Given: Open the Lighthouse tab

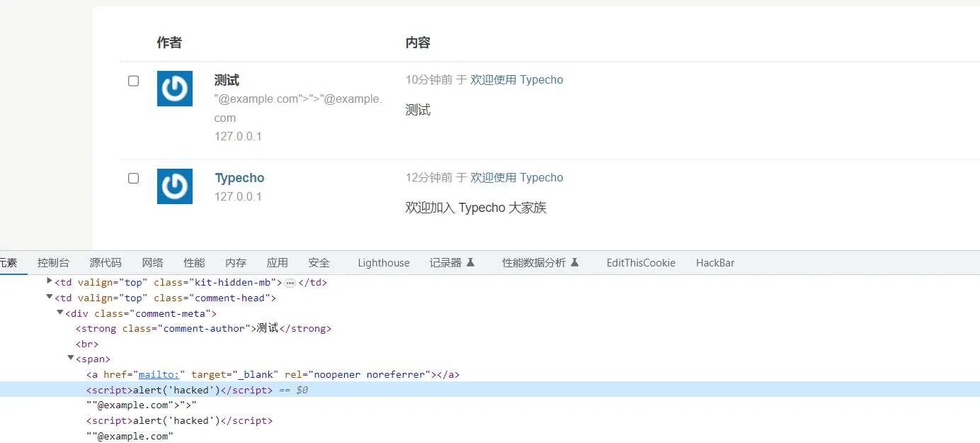Looking at the screenshot, I should pos(383,262).
